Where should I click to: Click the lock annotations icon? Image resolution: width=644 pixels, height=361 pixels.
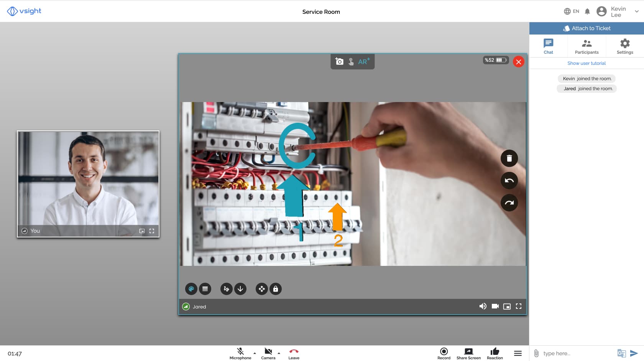click(276, 289)
